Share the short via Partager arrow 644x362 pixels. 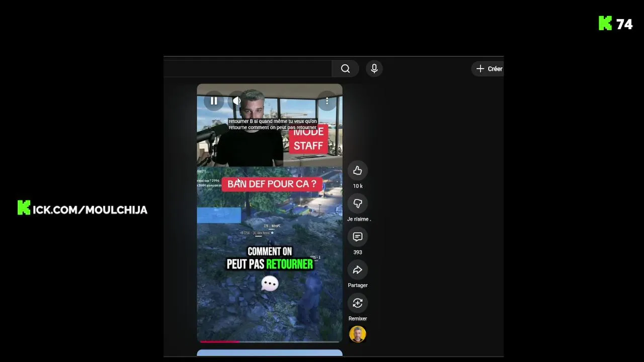tap(358, 270)
